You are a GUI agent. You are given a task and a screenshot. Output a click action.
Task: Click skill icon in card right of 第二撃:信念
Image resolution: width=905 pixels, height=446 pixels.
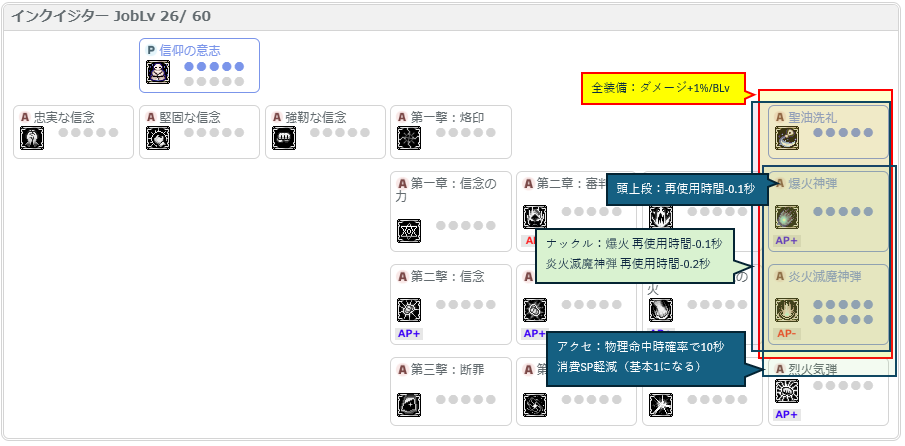pos(534,310)
